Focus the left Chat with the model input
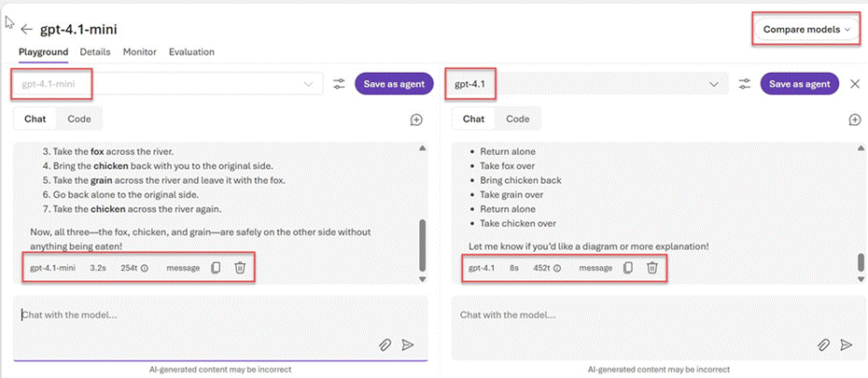Viewport: 868px width, 378px height. click(x=220, y=329)
